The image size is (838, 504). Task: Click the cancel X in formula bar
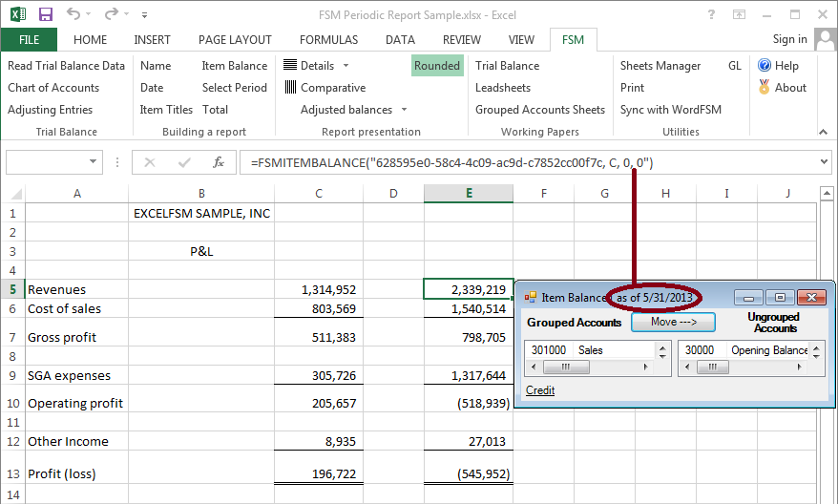150,162
